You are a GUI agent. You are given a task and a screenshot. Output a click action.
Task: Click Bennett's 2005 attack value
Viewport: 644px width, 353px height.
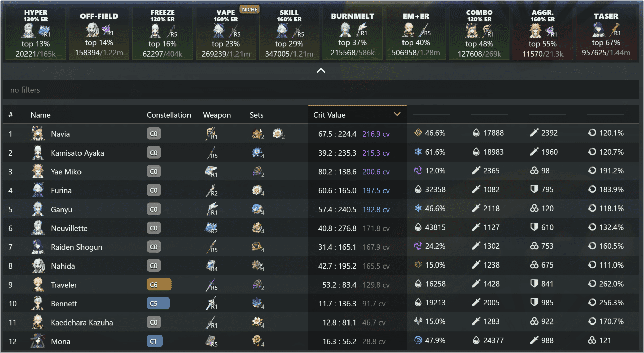click(491, 303)
